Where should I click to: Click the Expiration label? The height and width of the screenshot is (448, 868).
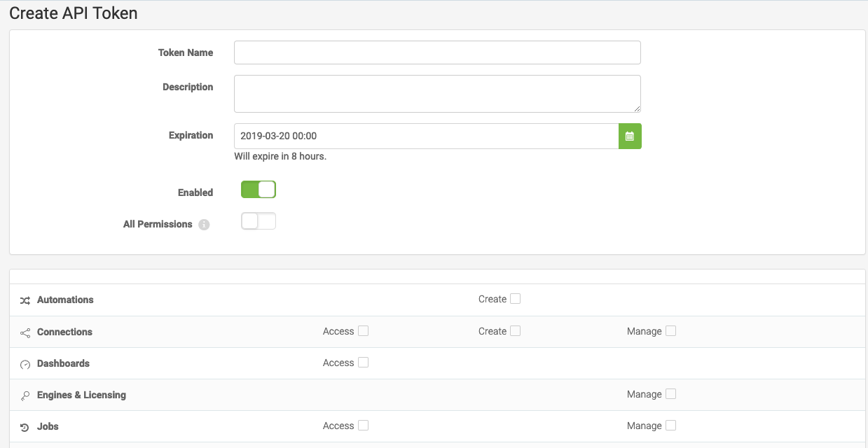click(x=191, y=135)
